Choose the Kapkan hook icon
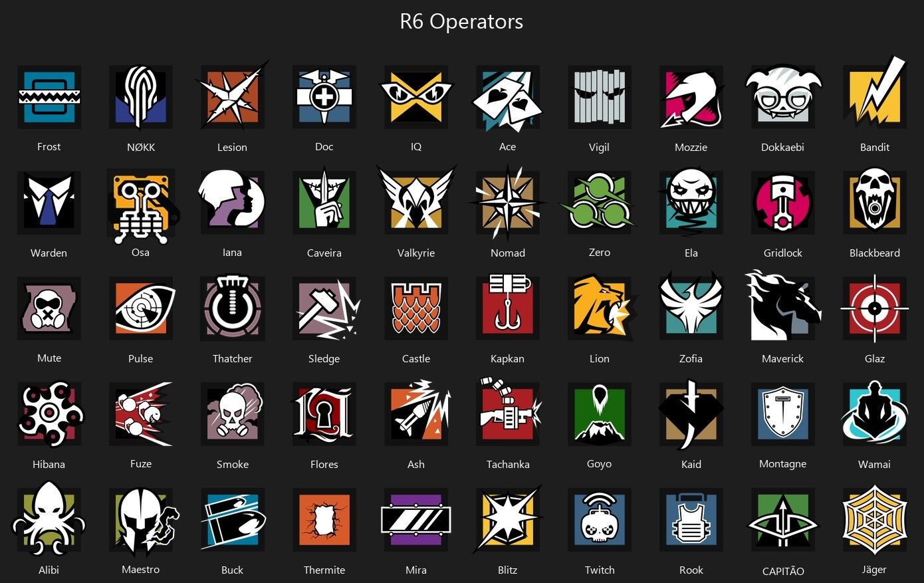This screenshot has height=583, width=924. coord(508,306)
